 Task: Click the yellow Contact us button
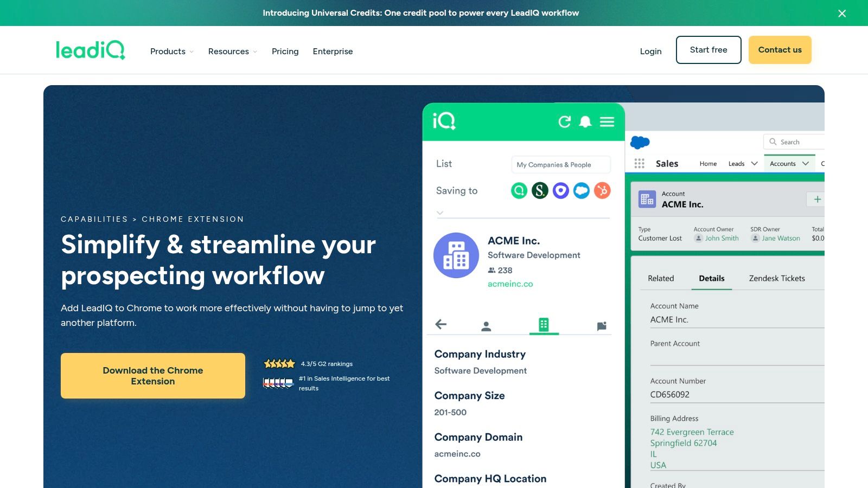pos(780,49)
